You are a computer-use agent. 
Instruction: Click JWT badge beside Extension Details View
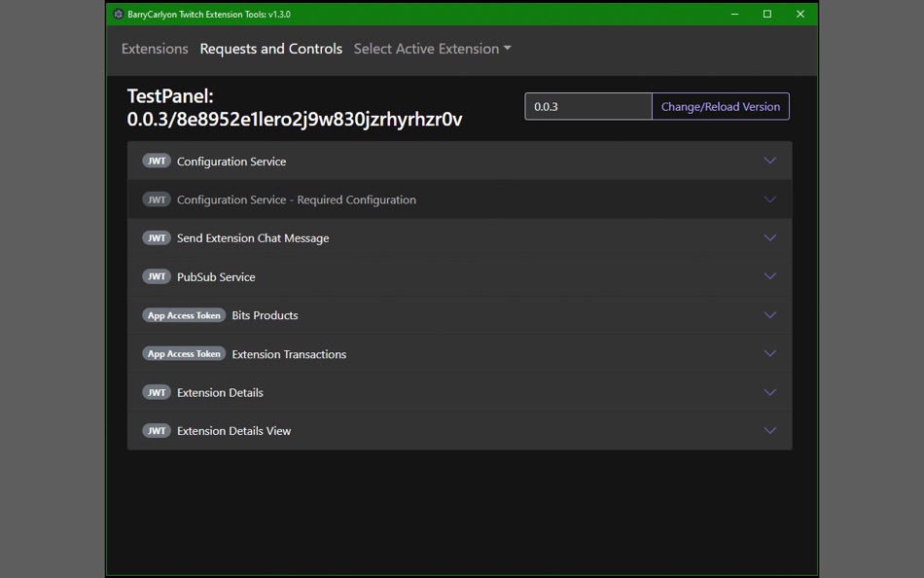pos(157,430)
